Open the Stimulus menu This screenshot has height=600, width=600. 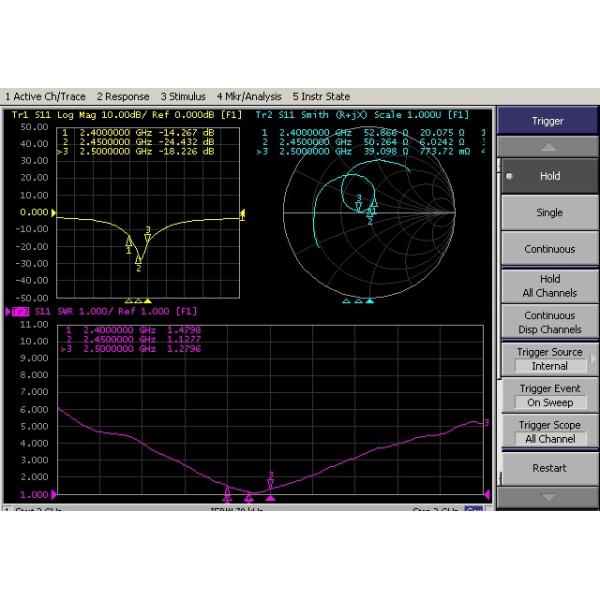tap(183, 97)
